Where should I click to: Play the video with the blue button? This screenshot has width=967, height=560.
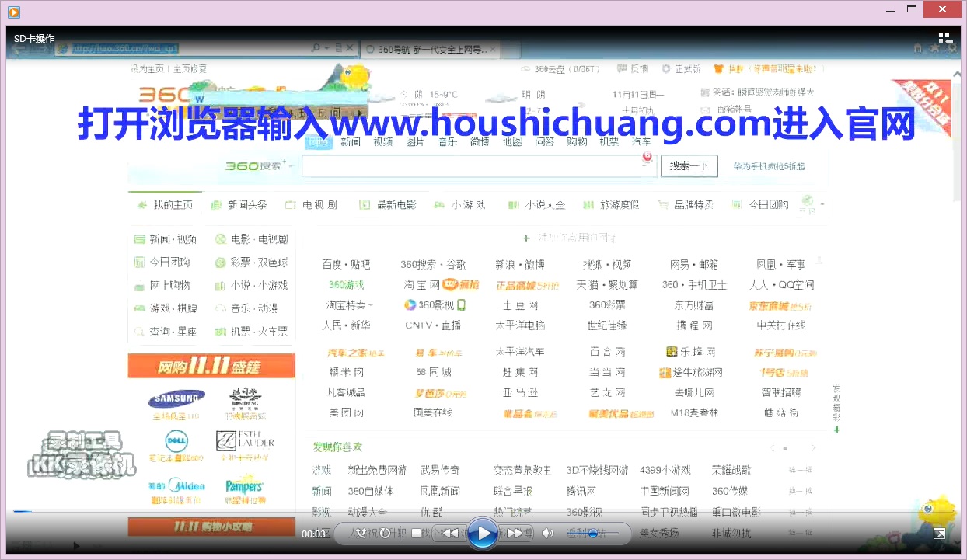[x=483, y=533]
